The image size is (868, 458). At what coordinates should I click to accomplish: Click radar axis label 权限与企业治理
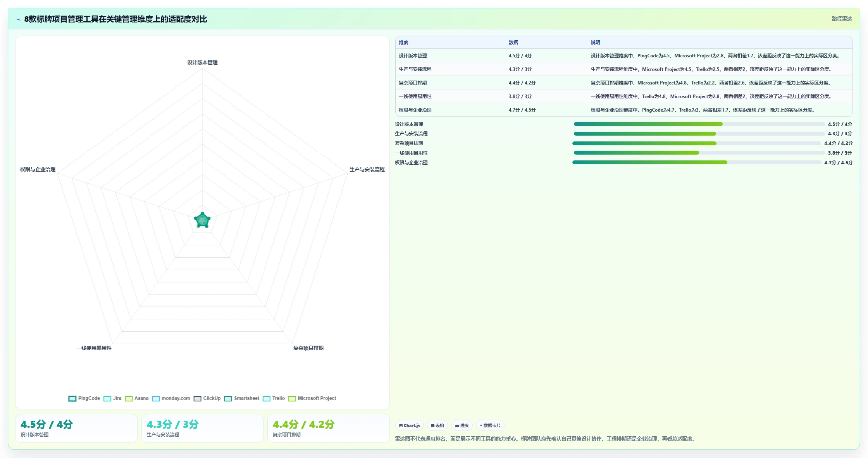tap(38, 169)
